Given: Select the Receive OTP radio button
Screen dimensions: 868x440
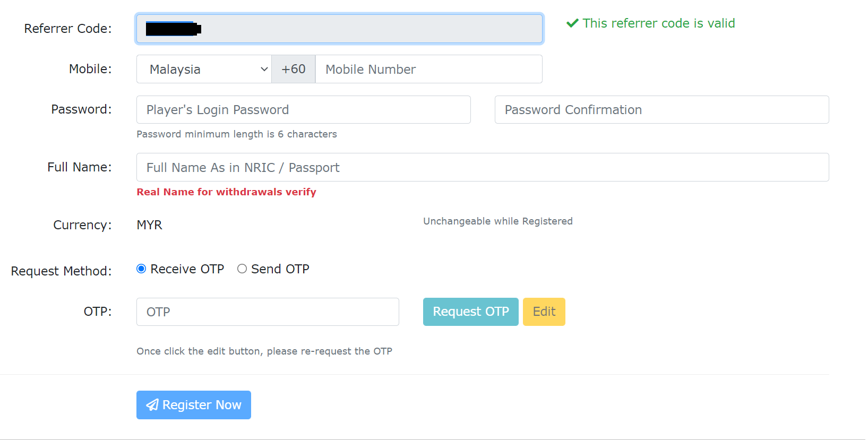Looking at the screenshot, I should pyautogui.click(x=141, y=269).
